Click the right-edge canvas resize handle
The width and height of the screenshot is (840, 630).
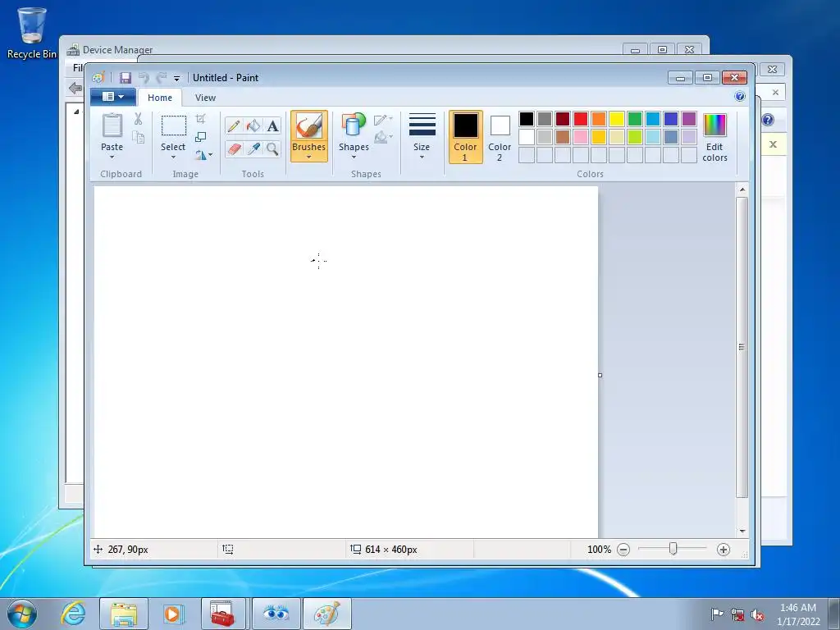[x=600, y=375]
